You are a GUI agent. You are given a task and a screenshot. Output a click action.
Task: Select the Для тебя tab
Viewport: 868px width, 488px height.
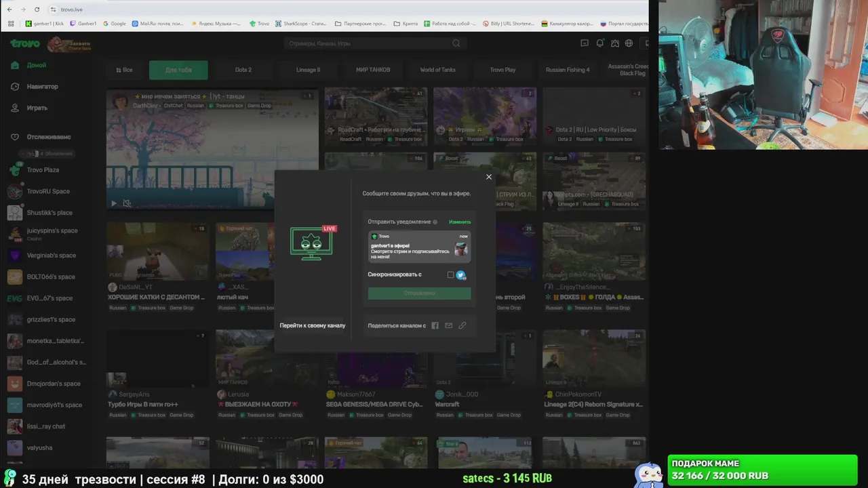pyautogui.click(x=178, y=70)
